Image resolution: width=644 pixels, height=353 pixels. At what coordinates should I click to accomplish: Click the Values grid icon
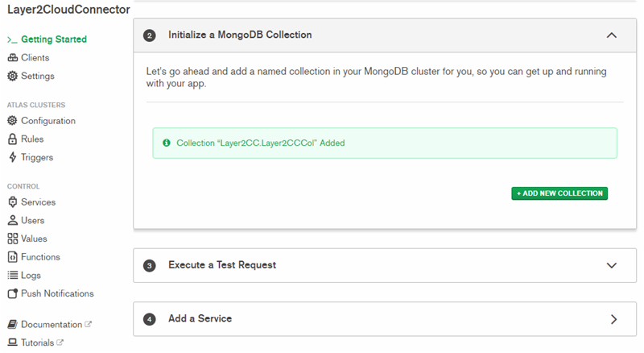pos(12,239)
